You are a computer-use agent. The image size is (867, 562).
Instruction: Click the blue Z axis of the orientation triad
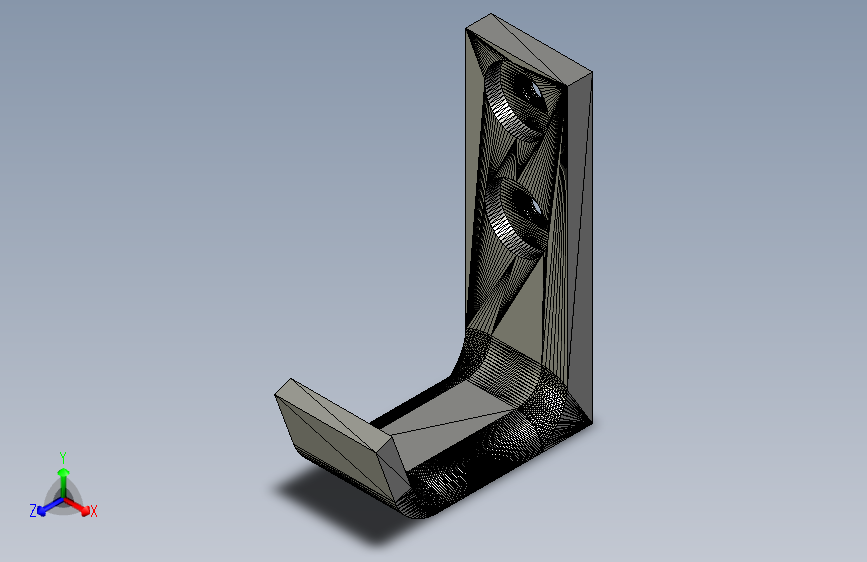50,506
